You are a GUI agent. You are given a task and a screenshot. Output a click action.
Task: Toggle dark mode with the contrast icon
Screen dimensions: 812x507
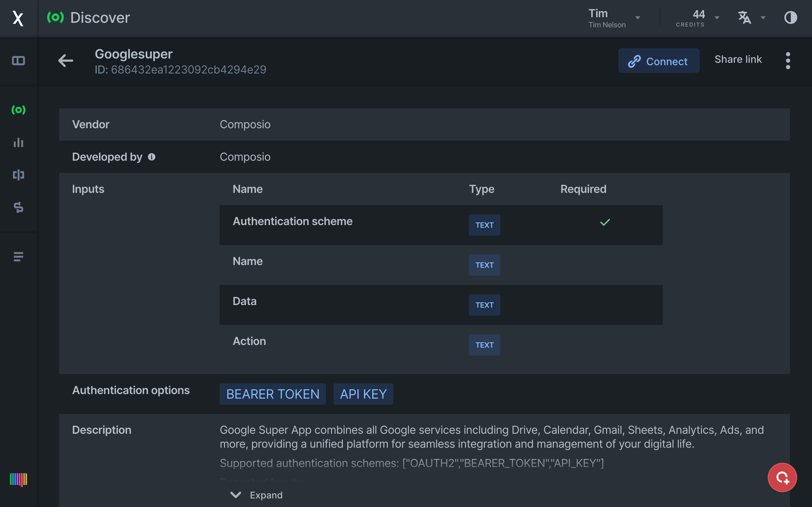coord(791,17)
